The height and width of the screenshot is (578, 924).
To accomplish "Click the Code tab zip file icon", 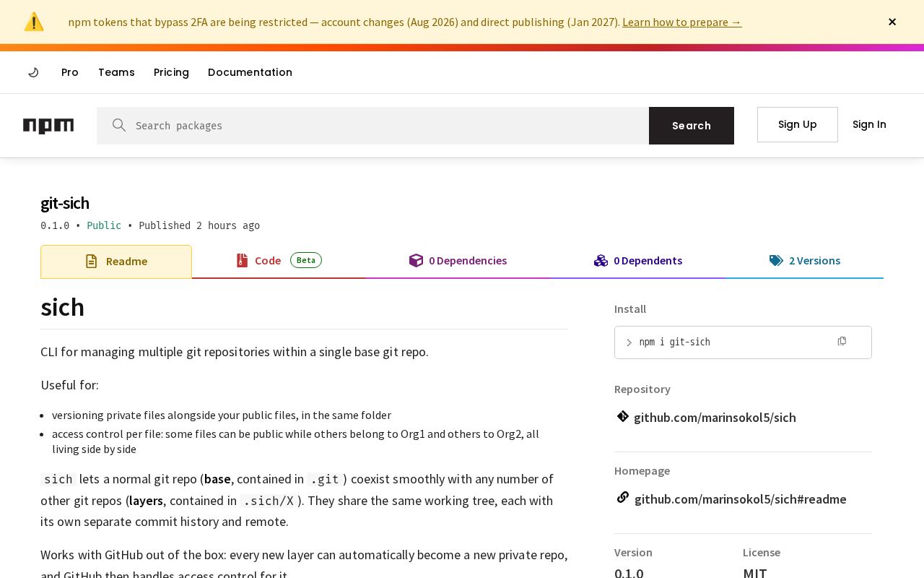I will point(242,261).
